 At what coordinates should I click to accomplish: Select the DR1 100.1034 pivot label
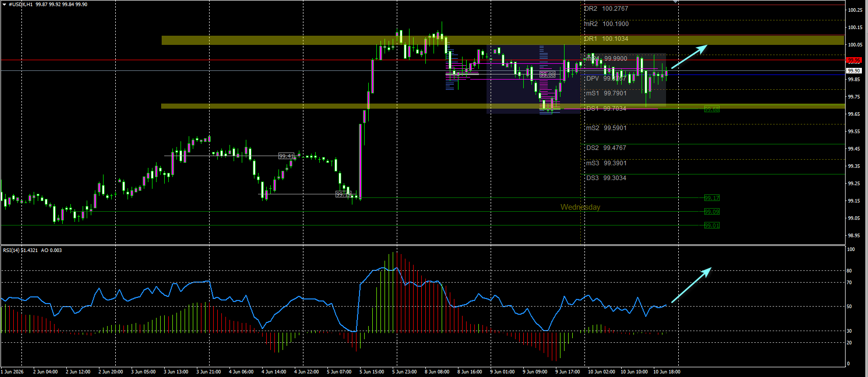tap(606, 39)
